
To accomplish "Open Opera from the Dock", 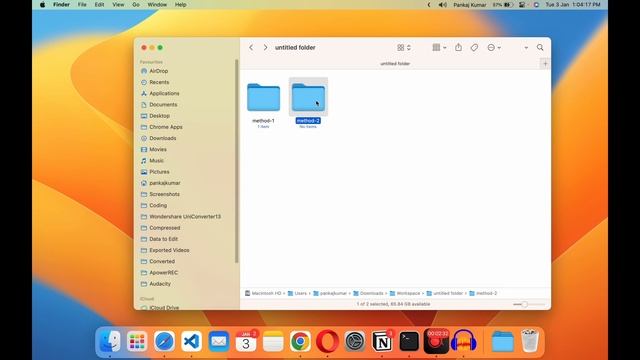I will [327, 341].
